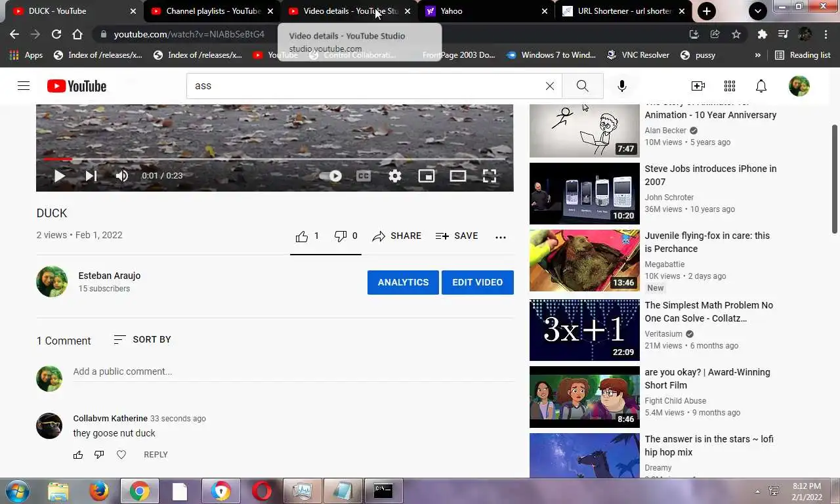840x504 pixels.
Task: Play the DUCK video
Action: coord(59,176)
